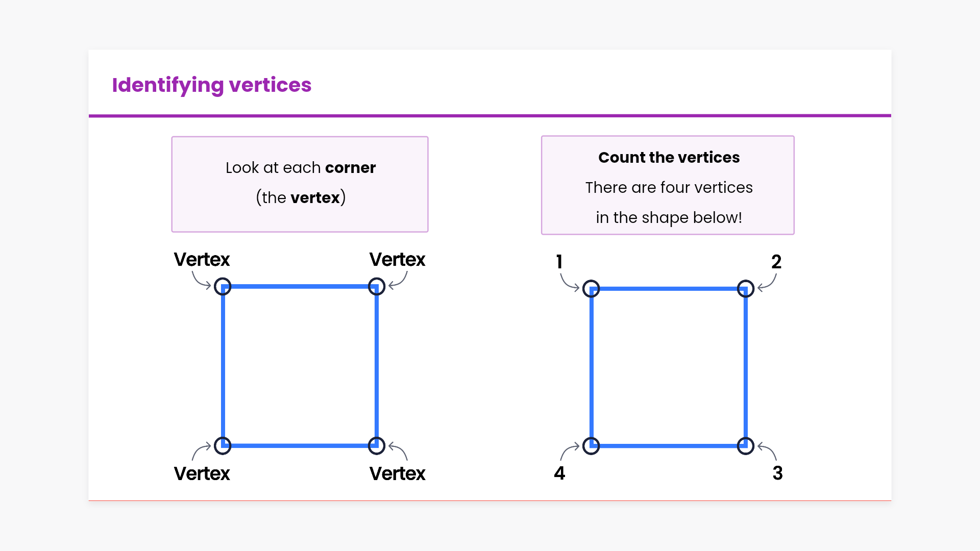Viewport: 980px width, 551px height.
Task: Click the top edge of the numbered square
Action: coord(669,289)
